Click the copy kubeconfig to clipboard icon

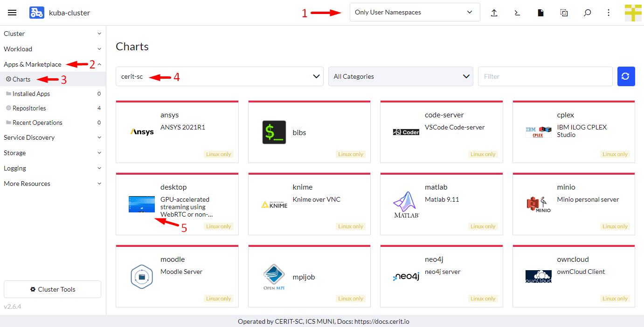tap(564, 13)
